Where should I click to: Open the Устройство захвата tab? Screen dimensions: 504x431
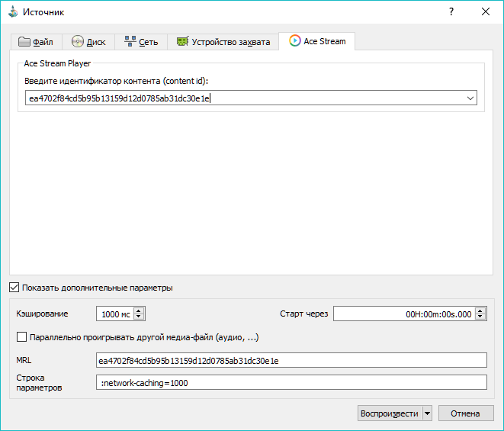223,42
